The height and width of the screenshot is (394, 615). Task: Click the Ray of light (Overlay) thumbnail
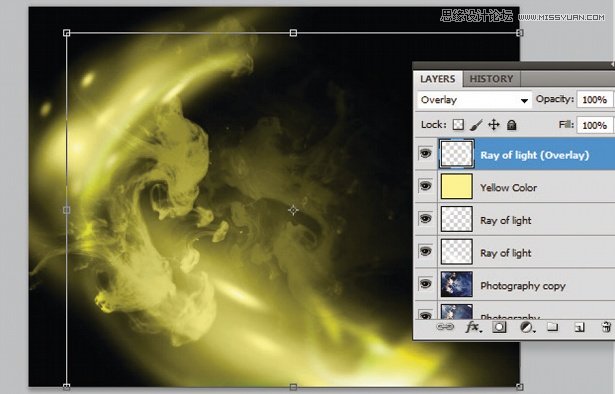(457, 154)
